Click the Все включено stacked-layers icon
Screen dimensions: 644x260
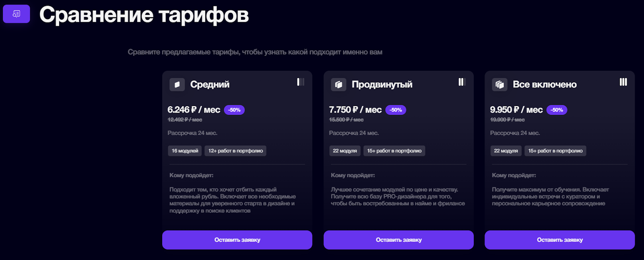(x=500, y=84)
